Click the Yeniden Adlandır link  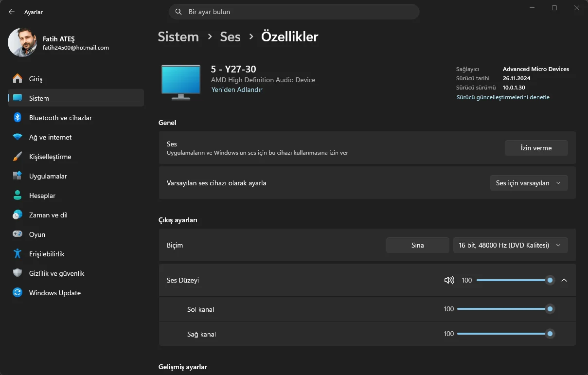coord(237,89)
